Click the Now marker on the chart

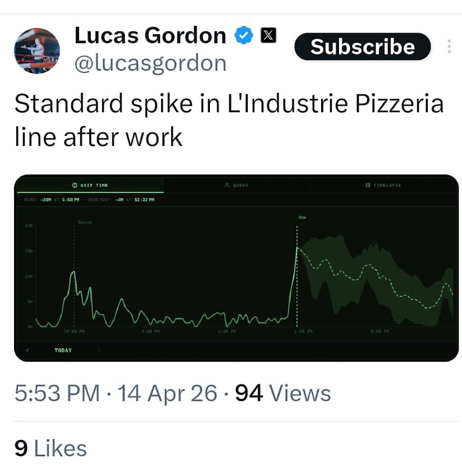click(x=302, y=217)
